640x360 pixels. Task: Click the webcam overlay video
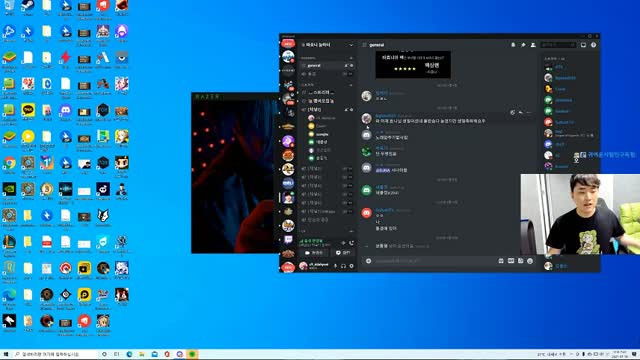pos(580,214)
